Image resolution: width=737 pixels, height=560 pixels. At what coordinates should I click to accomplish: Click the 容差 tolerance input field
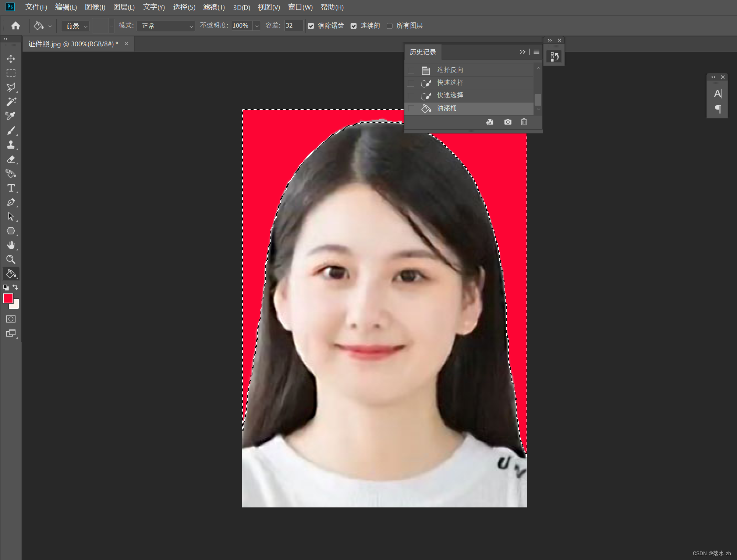tap(293, 26)
